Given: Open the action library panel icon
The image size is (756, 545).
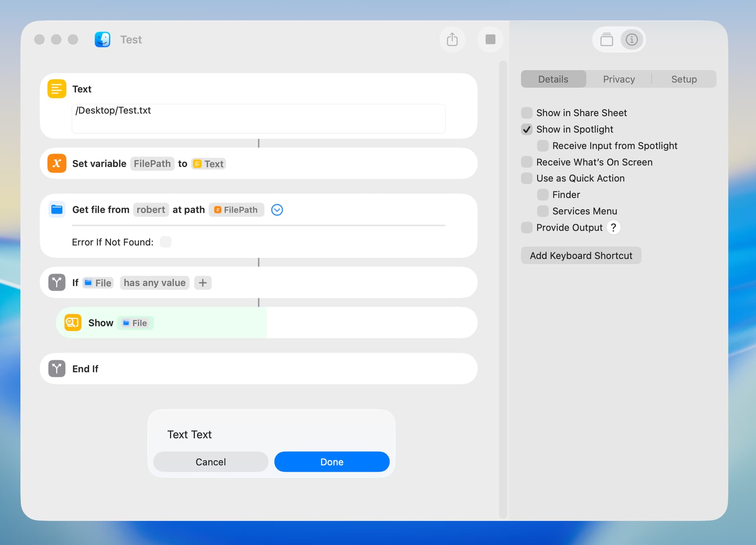Looking at the screenshot, I should pos(606,39).
